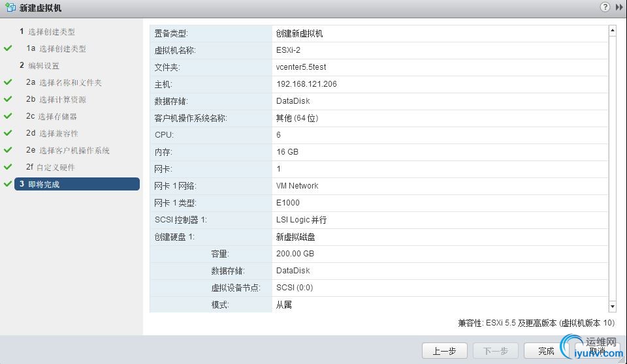
Task: Click the 网卡 count value 1
Action: point(279,169)
